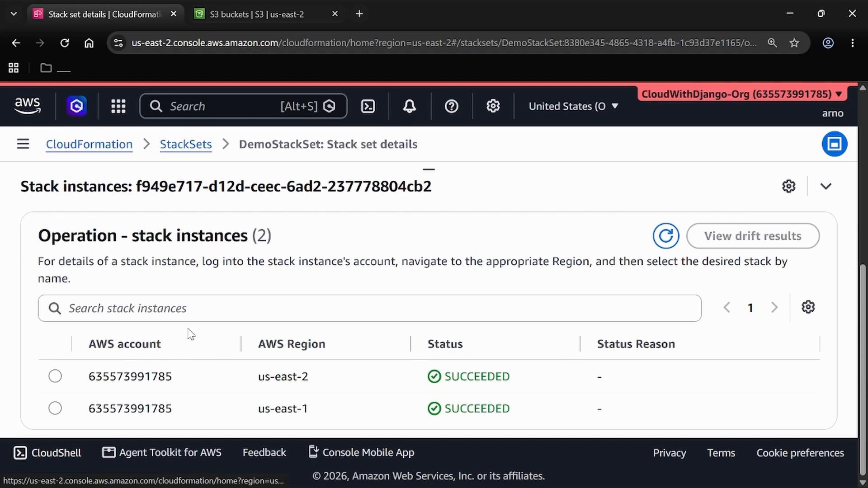Open the browser home page

[x=89, y=43]
